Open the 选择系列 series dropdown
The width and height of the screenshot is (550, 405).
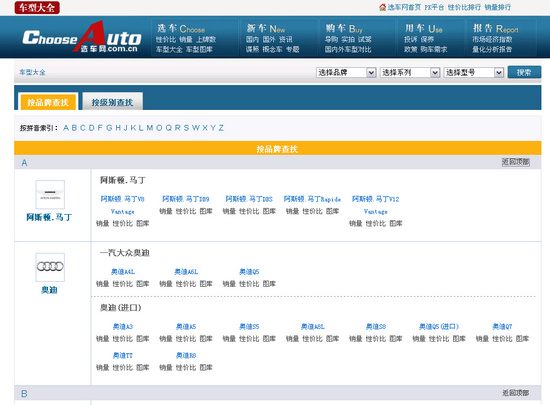coord(410,73)
